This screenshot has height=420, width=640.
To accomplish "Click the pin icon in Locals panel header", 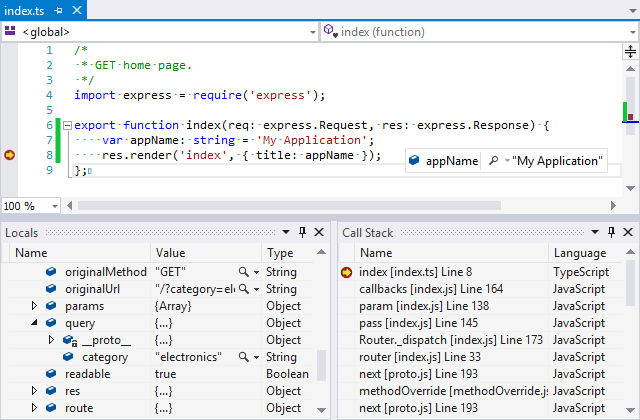I will [302, 232].
